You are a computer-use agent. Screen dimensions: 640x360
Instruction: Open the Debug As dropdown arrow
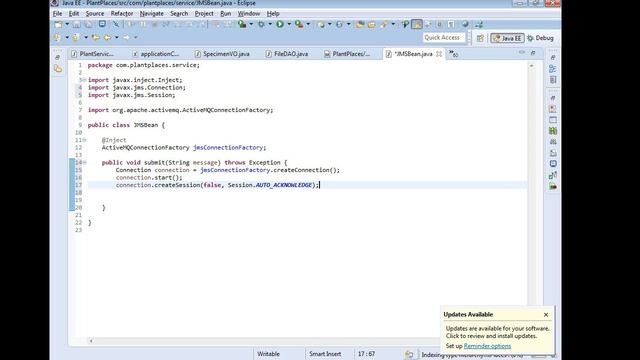click(x=270, y=24)
